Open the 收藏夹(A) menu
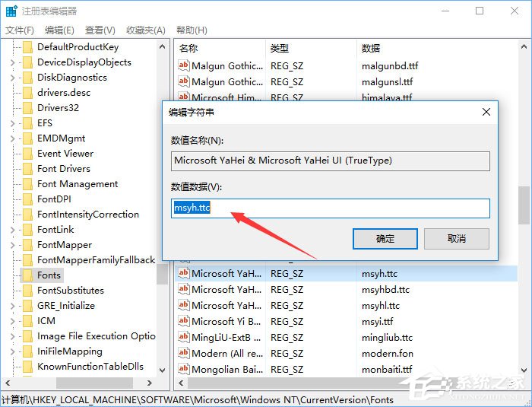 click(x=146, y=30)
